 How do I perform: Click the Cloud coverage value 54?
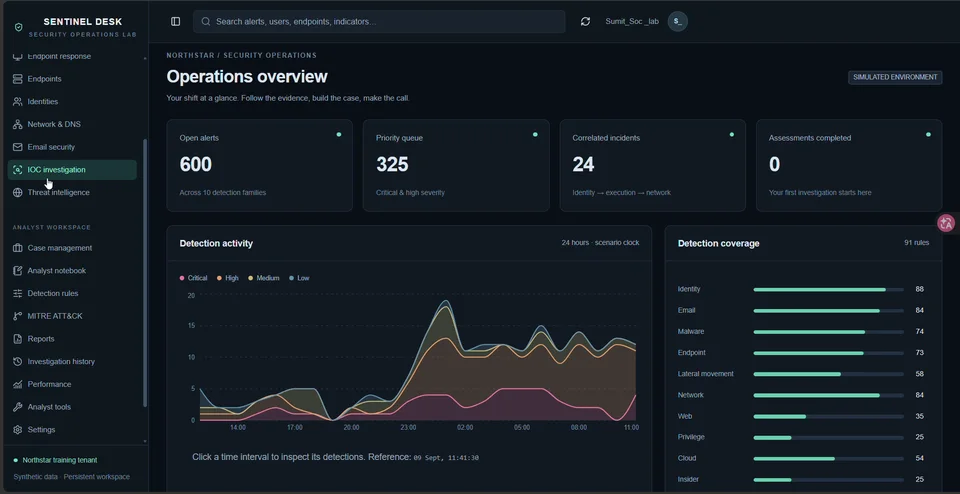(x=920, y=458)
